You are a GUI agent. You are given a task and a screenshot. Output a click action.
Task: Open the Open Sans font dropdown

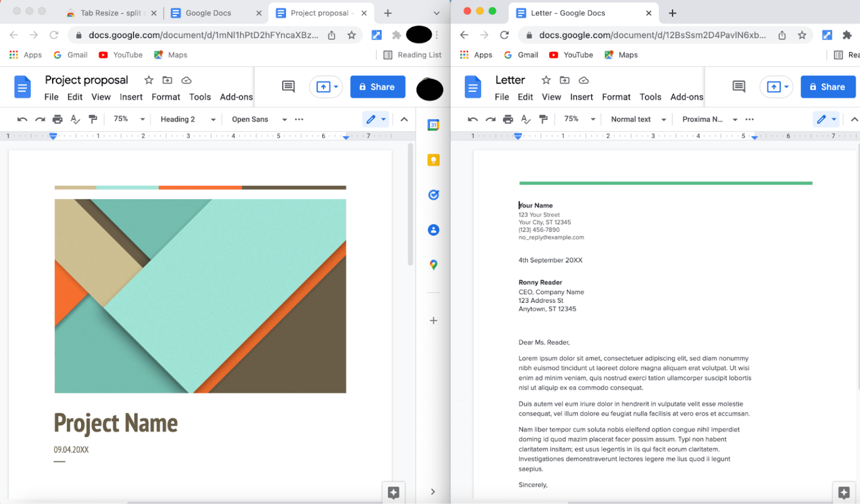259,119
